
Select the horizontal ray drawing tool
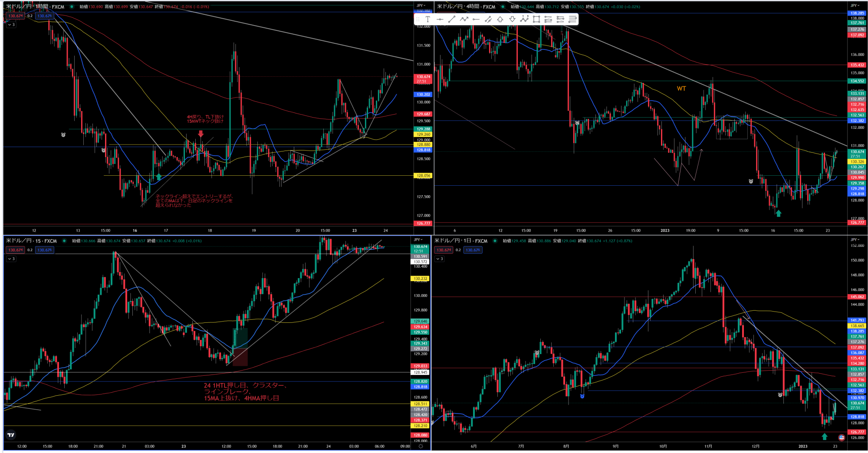coord(476,19)
